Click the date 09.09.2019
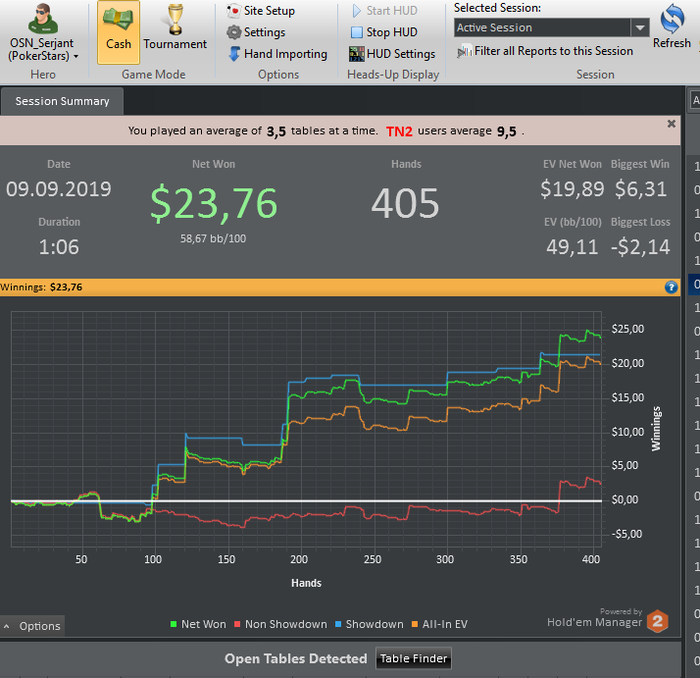 [x=58, y=189]
